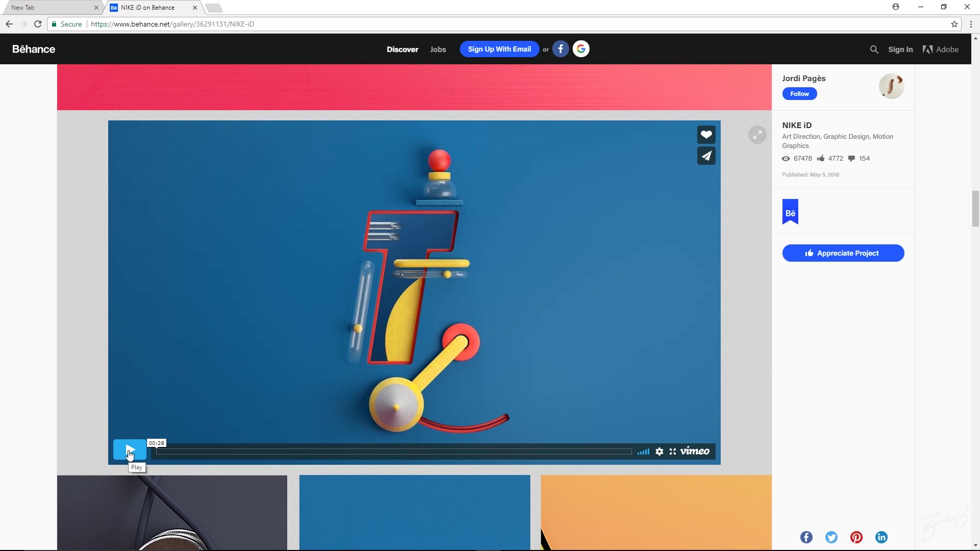Share video with paper plane icon
The image size is (980, 551).
(706, 156)
